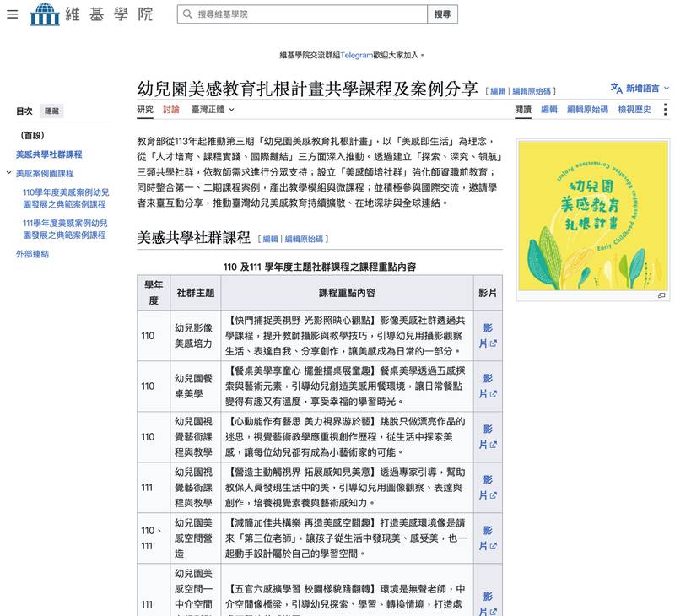Open the more options vertical dots menu
675x616 pixels.
coord(665,110)
